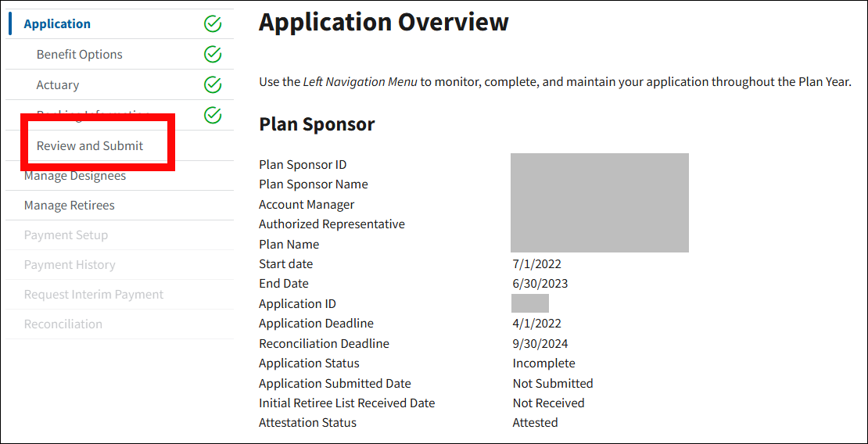Navigate to Manage Designees

tap(75, 177)
